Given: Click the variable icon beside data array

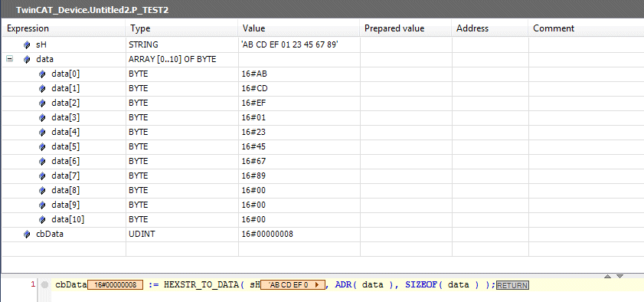Looking at the screenshot, I should pyautogui.click(x=27, y=60).
